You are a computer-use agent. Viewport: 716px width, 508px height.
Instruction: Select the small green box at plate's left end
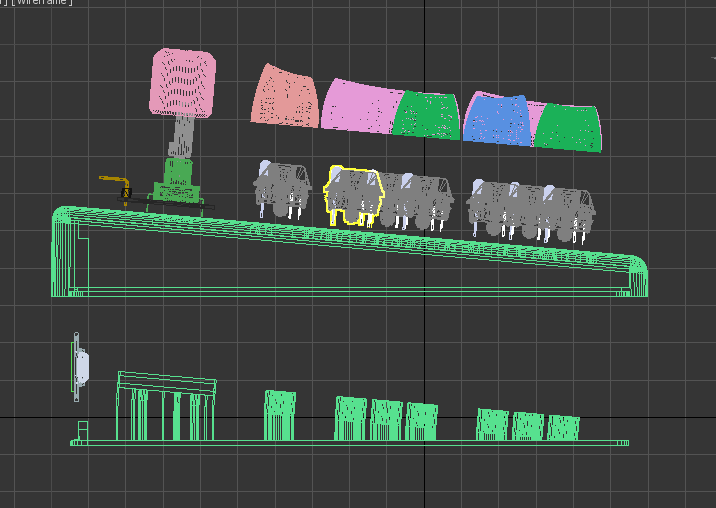click(x=83, y=431)
